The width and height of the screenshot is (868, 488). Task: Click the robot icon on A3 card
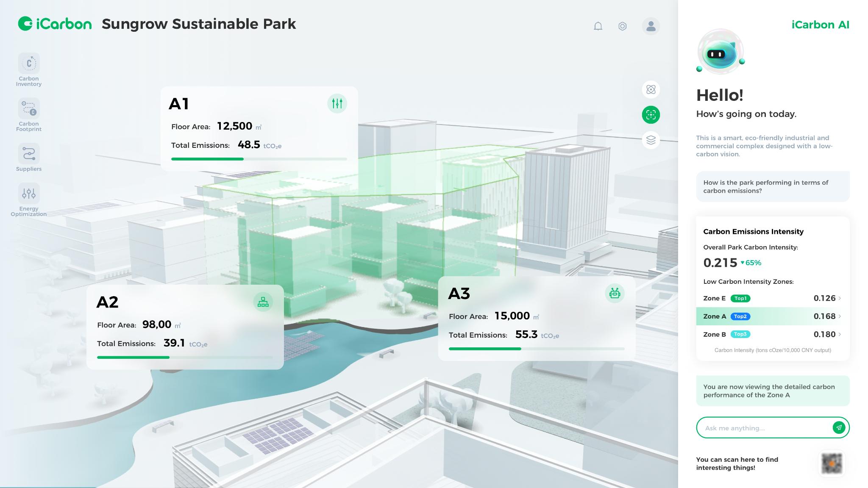(615, 293)
